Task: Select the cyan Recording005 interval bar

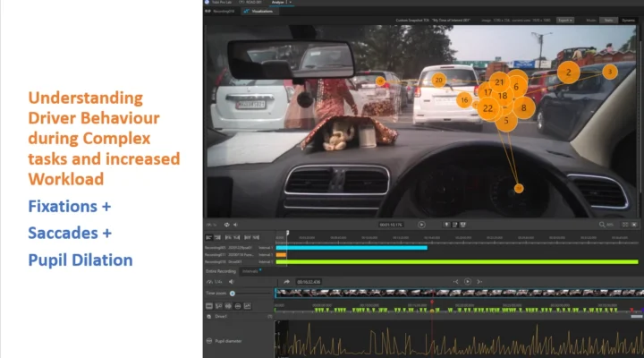Action: 352,248
